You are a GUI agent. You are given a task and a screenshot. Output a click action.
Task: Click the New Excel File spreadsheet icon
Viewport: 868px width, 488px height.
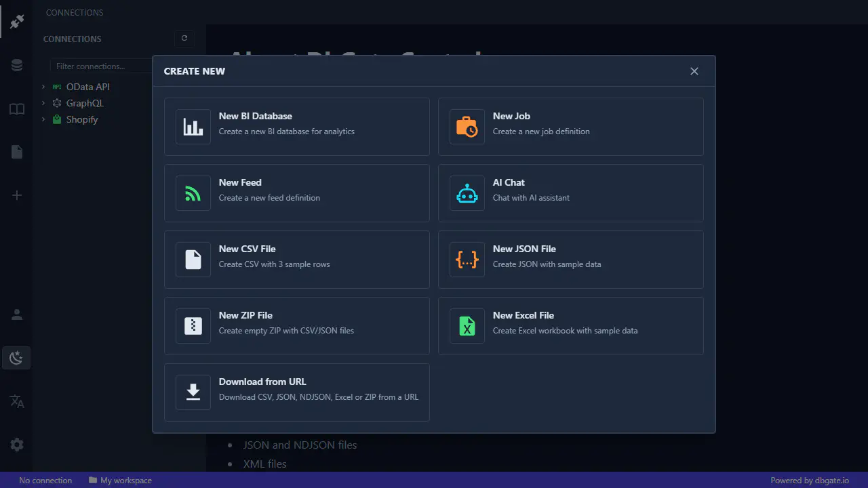[467, 326]
